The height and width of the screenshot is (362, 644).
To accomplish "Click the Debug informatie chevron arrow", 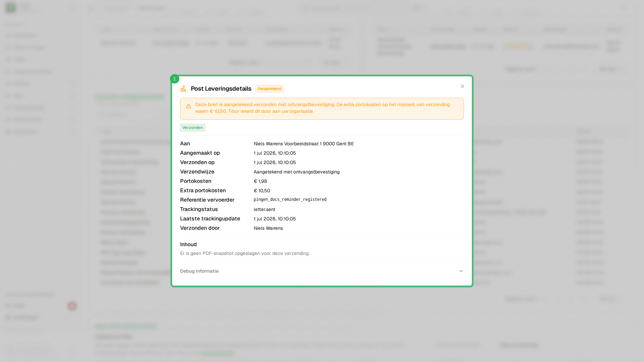I will (x=461, y=271).
